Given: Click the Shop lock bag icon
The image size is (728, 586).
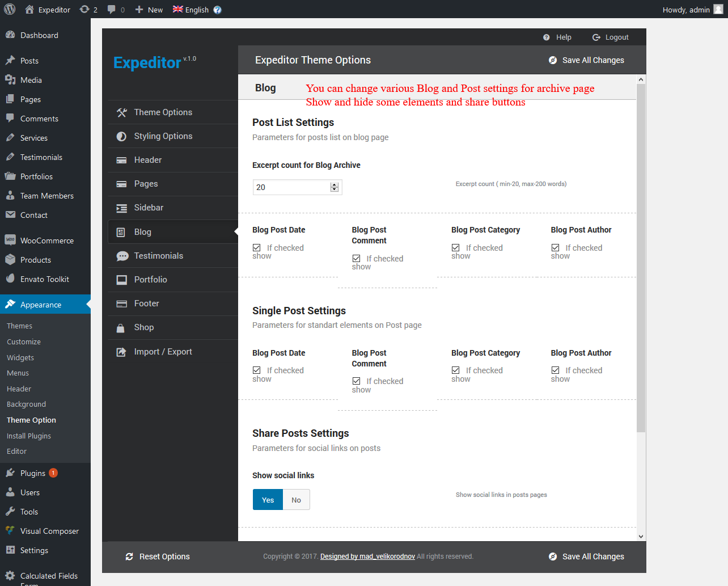Looking at the screenshot, I should 121,328.
